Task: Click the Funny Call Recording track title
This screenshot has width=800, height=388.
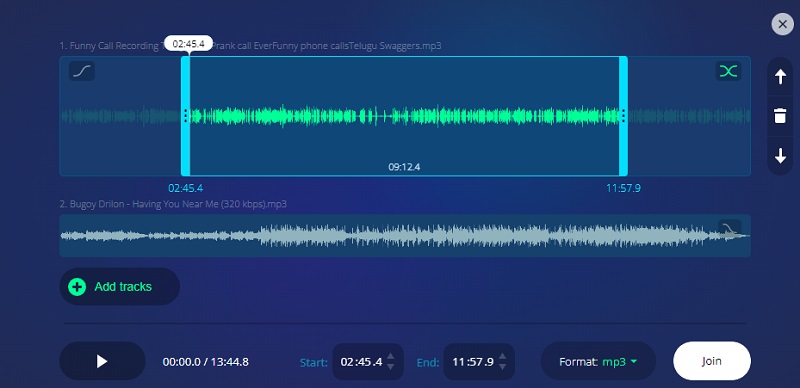Action: (250, 46)
